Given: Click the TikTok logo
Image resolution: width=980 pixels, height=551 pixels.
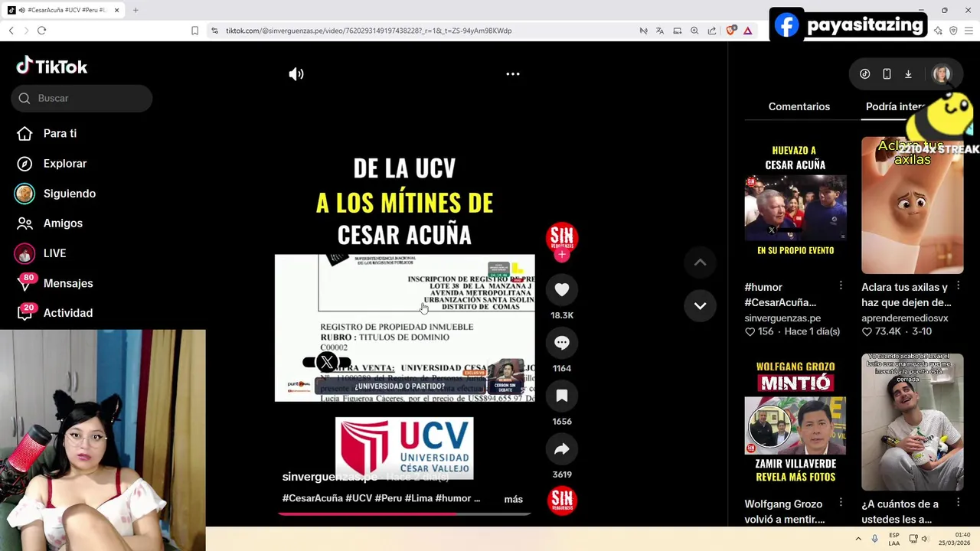Looking at the screenshot, I should [x=52, y=67].
